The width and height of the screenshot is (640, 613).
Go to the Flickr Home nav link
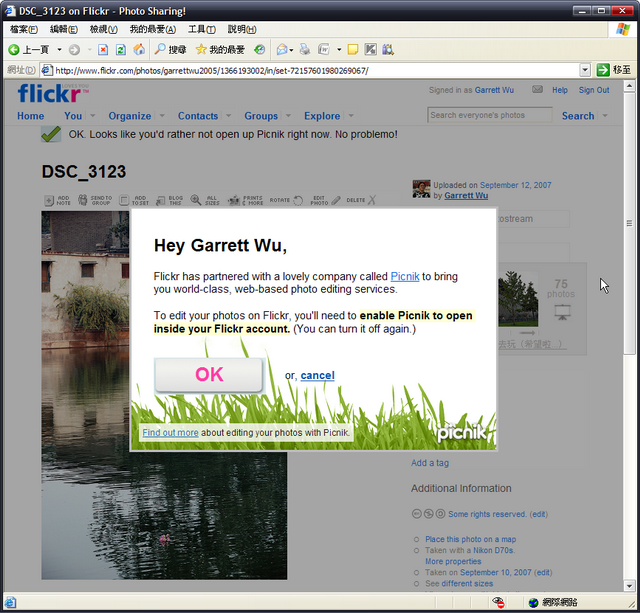click(31, 116)
